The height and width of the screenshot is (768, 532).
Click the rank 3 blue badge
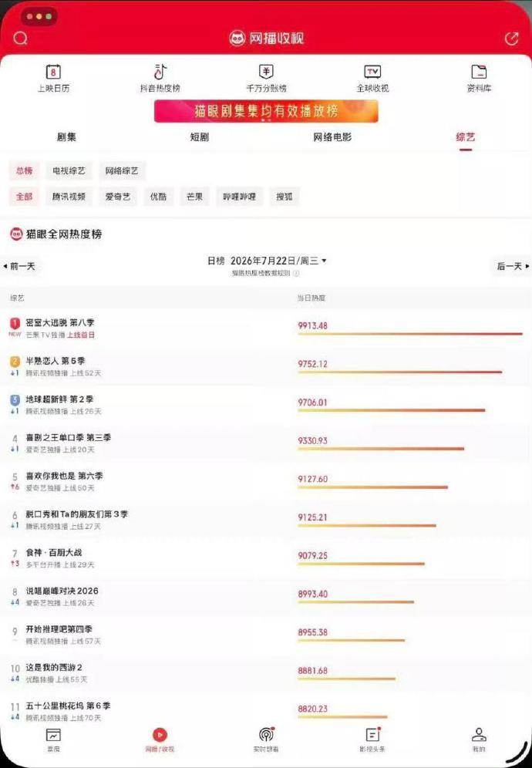pyautogui.click(x=15, y=399)
